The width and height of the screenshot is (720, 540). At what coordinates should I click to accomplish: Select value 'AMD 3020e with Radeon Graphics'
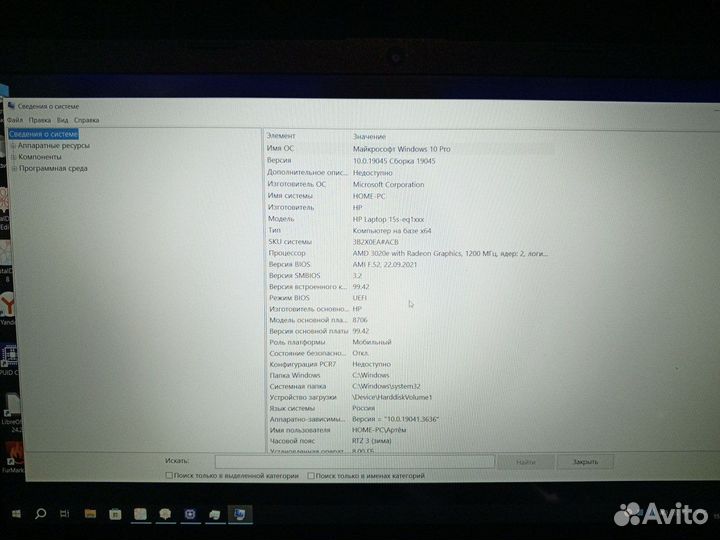(x=407, y=253)
